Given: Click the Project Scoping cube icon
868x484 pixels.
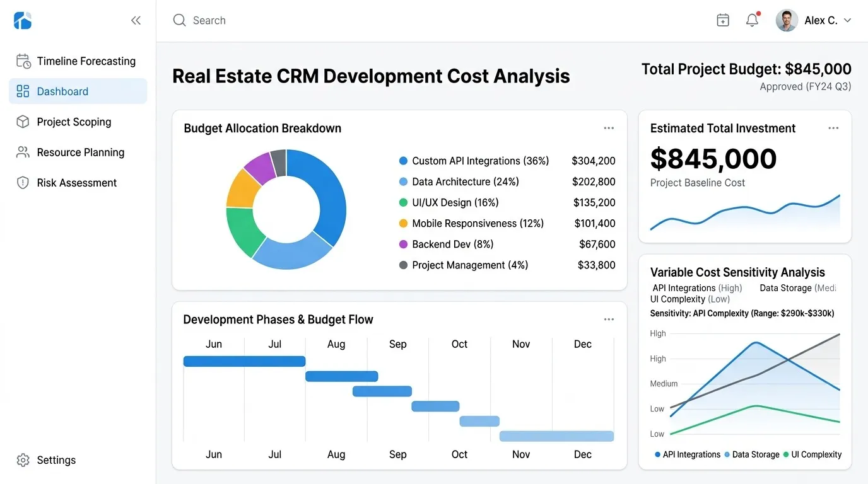Looking at the screenshot, I should [23, 122].
